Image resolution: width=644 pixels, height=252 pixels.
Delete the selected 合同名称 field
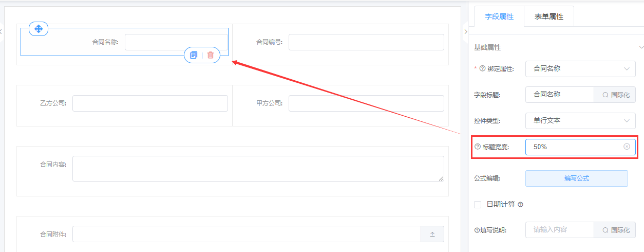[211, 55]
